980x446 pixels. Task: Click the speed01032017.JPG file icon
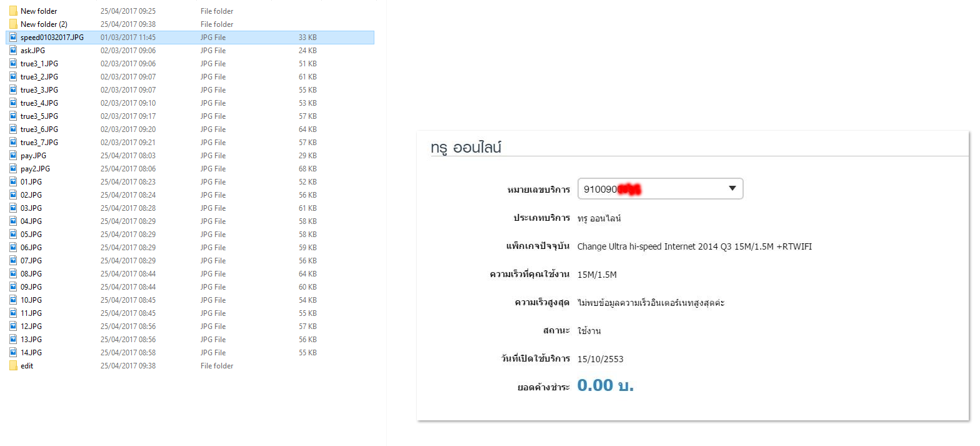coord(13,37)
